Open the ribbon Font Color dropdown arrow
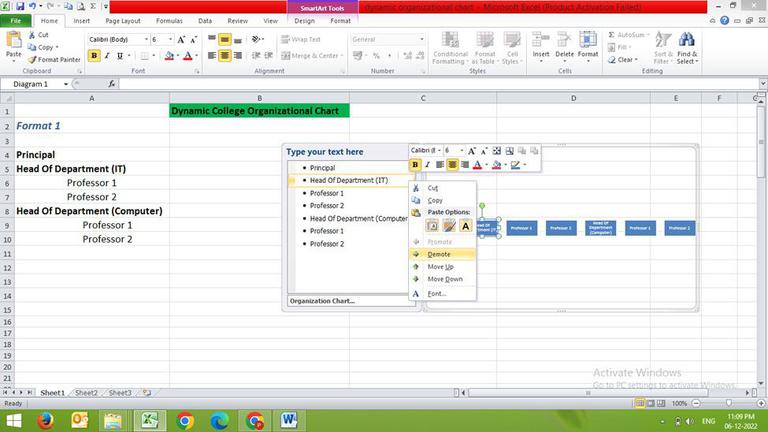Image resolution: width=768 pixels, height=432 pixels. [196, 56]
